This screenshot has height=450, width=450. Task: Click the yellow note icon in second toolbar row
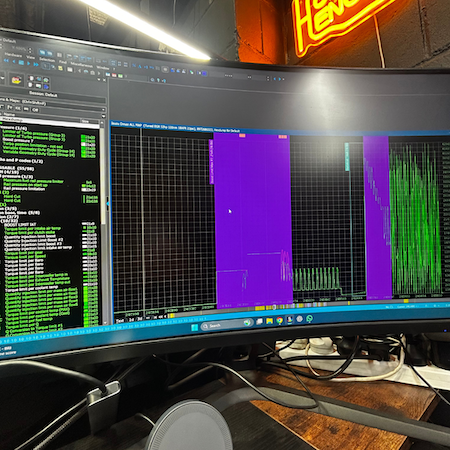pos(60,68)
